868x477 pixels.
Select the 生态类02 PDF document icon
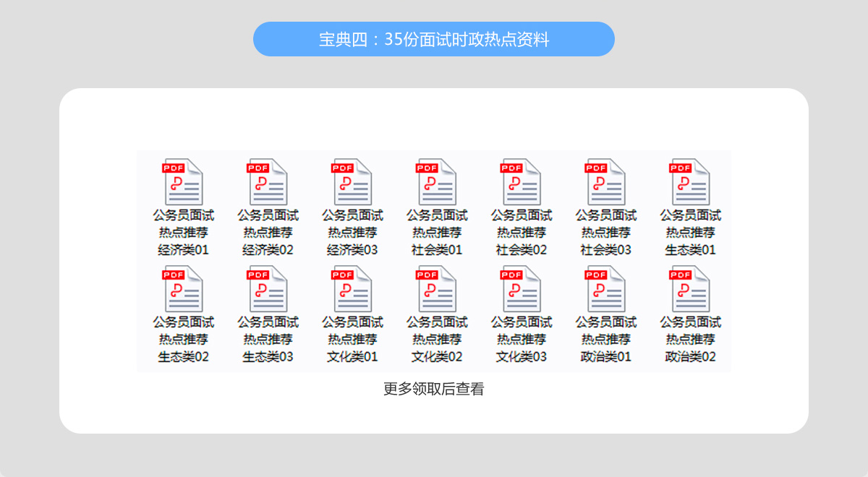(x=183, y=289)
